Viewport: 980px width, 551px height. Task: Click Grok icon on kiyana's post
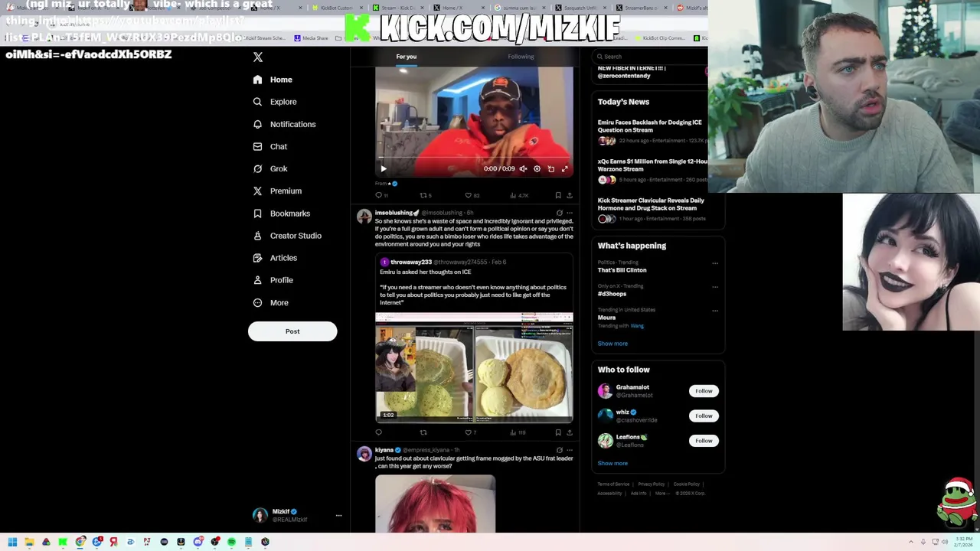[560, 450]
